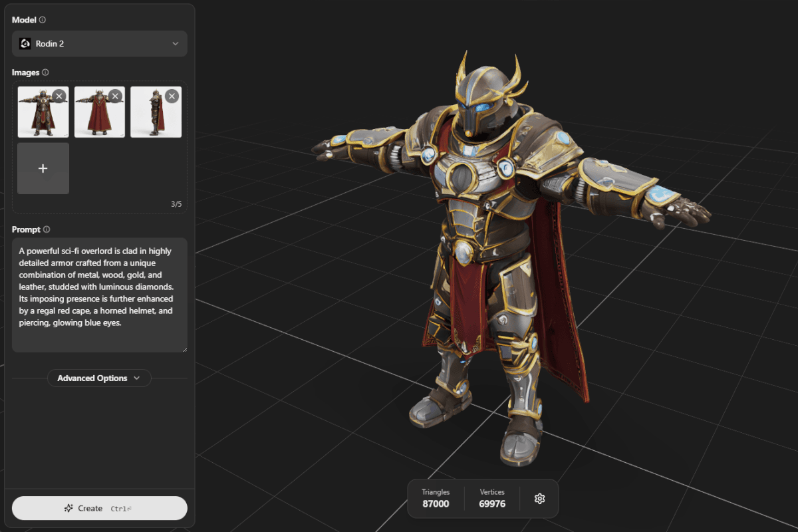
Task: Click the sparkle icon on the Create button
Action: point(68,508)
